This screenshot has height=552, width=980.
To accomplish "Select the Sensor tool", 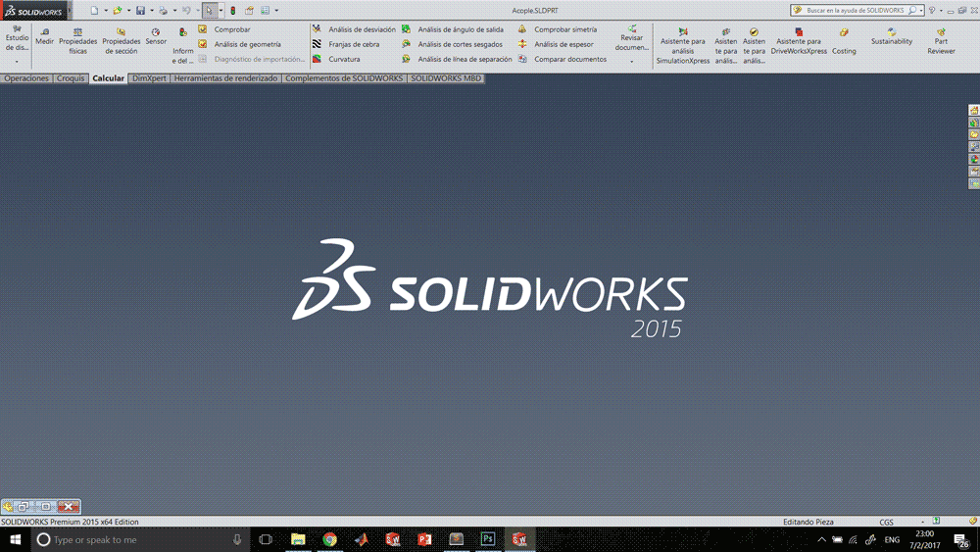I will pos(156,36).
